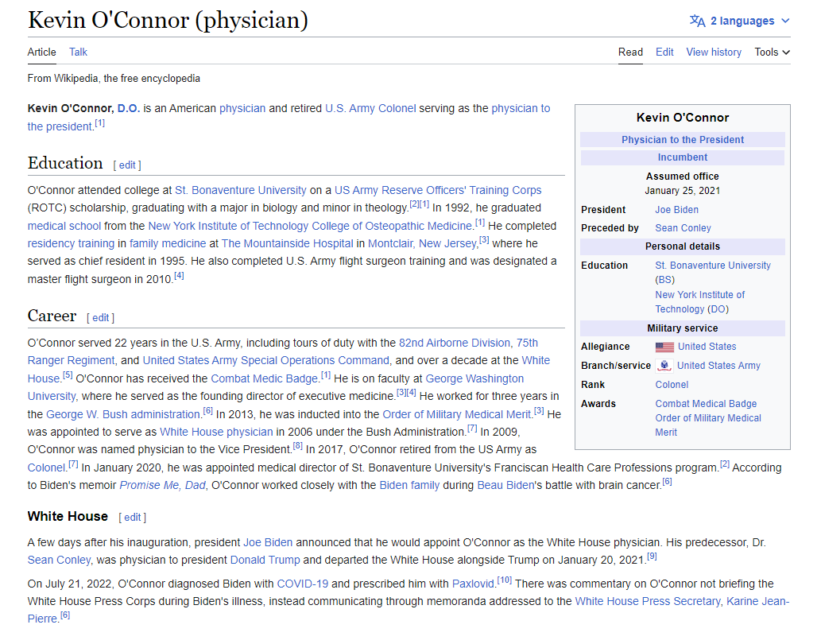Open the Paxlovid link
This screenshot has width=821, height=644.
[x=474, y=584]
